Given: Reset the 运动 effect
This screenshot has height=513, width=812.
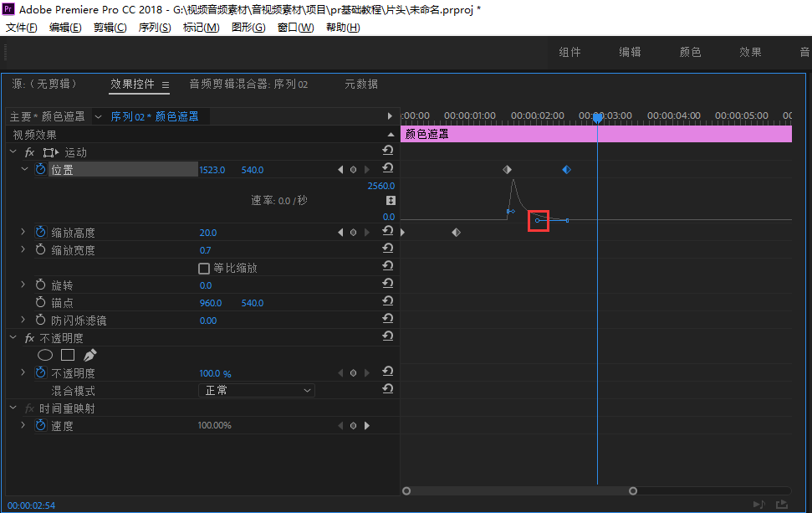Looking at the screenshot, I should tap(388, 151).
